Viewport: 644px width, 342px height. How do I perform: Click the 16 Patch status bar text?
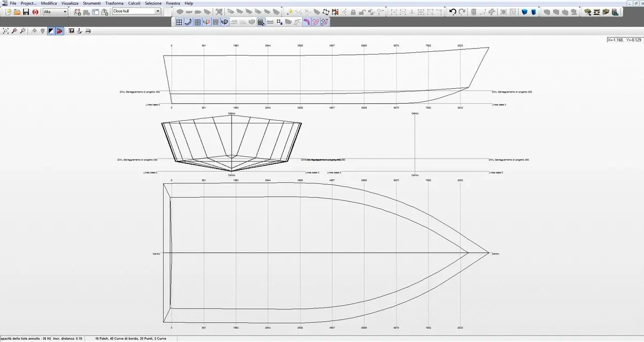(131, 339)
